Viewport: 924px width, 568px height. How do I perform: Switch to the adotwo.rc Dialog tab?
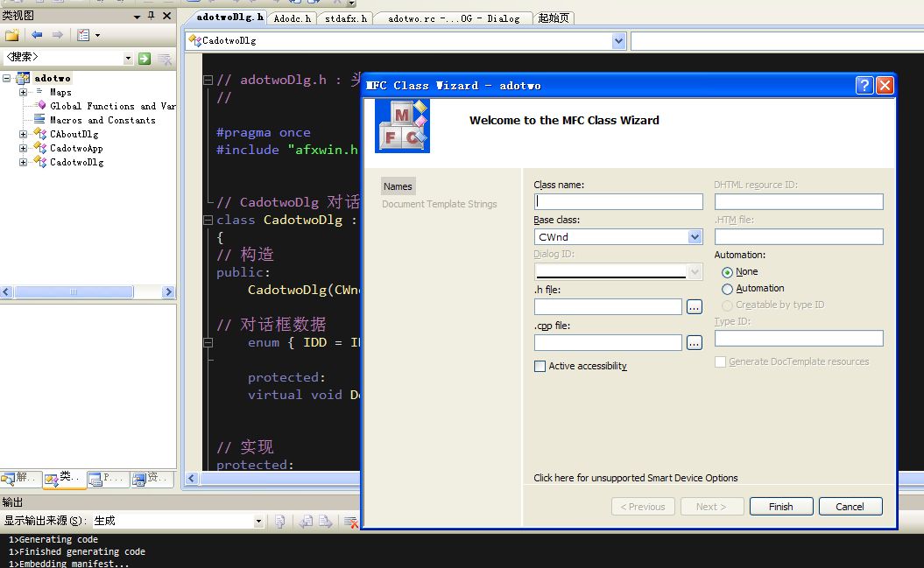[454, 18]
